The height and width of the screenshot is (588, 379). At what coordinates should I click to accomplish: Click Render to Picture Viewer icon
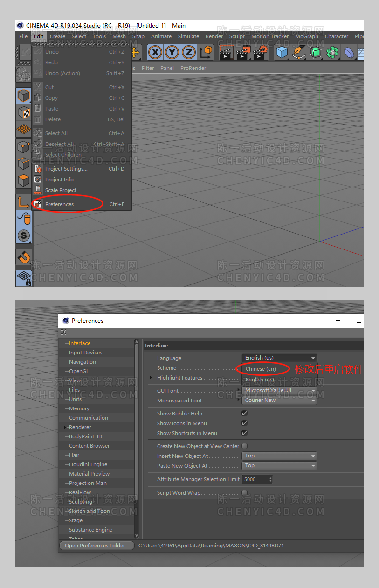(243, 52)
